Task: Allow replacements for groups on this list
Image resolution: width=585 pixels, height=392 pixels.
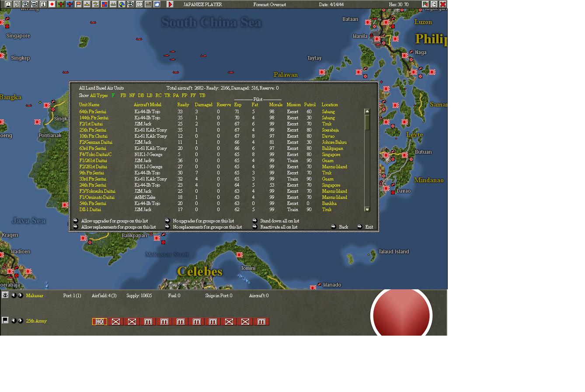Action: [x=118, y=227]
